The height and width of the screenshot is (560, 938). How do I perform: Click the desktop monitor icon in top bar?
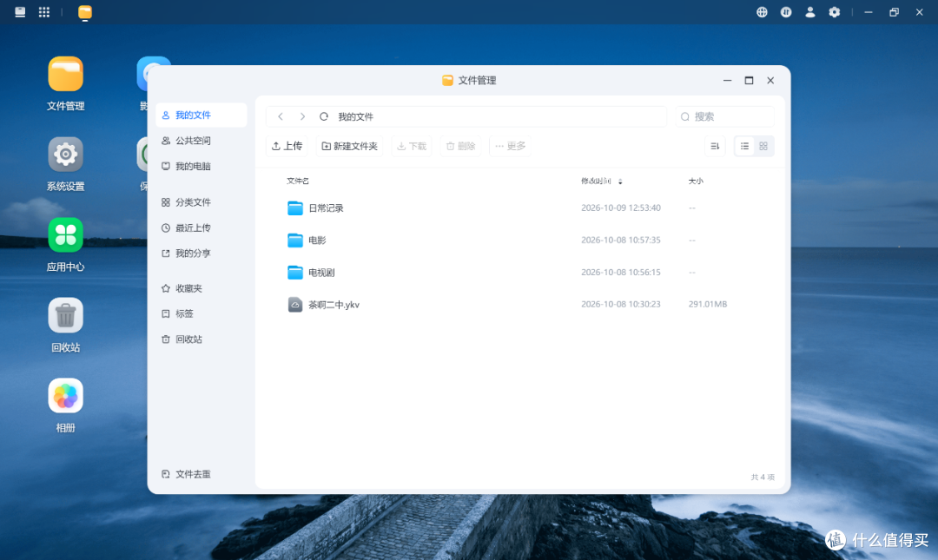pos(20,12)
